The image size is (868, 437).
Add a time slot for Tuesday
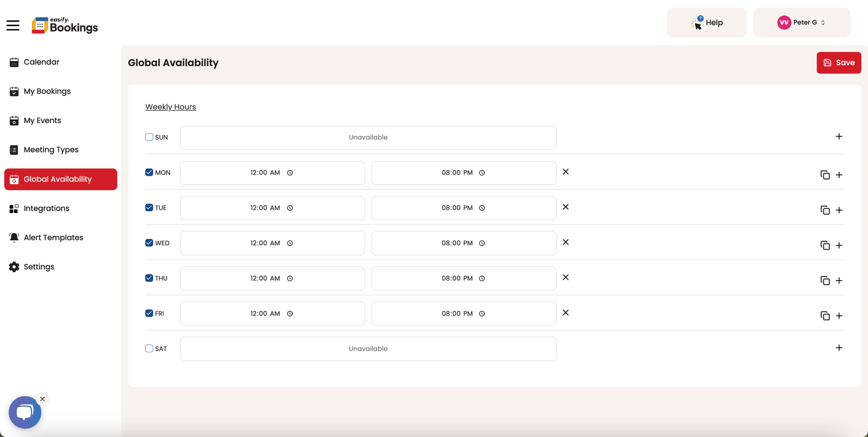point(839,210)
